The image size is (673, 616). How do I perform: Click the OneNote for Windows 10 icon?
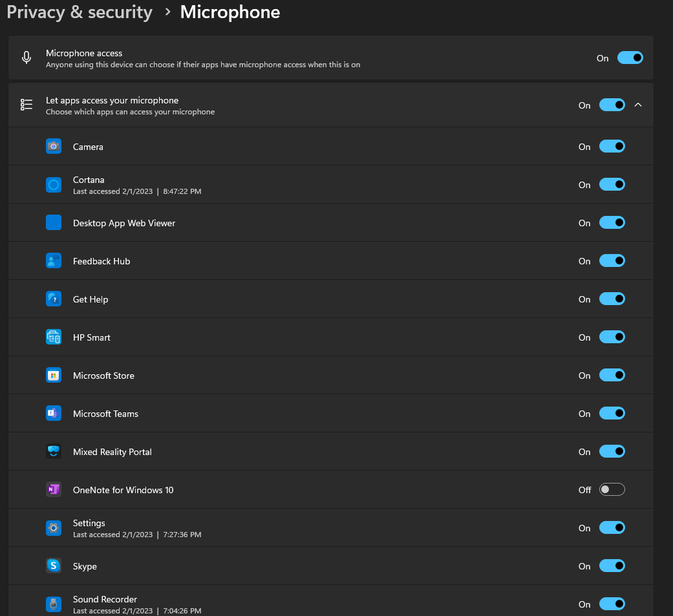pos(54,490)
